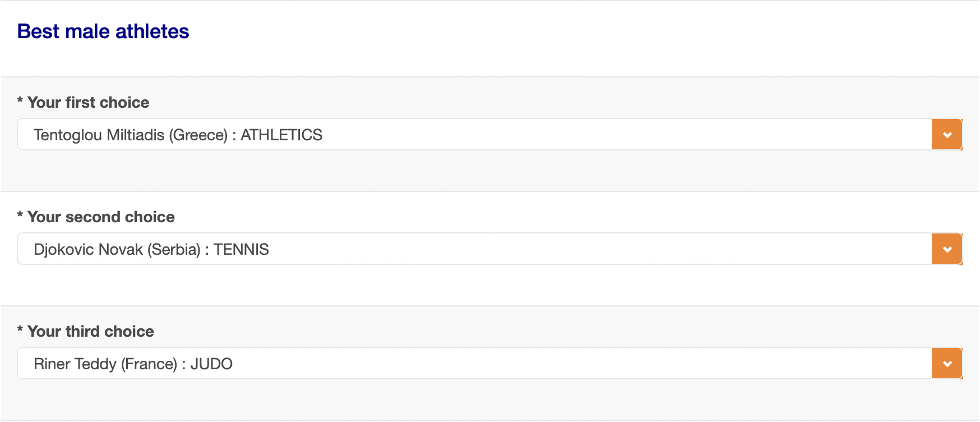The width and height of the screenshot is (980, 422).
Task: Select the Your second choice label
Action: 101,217
